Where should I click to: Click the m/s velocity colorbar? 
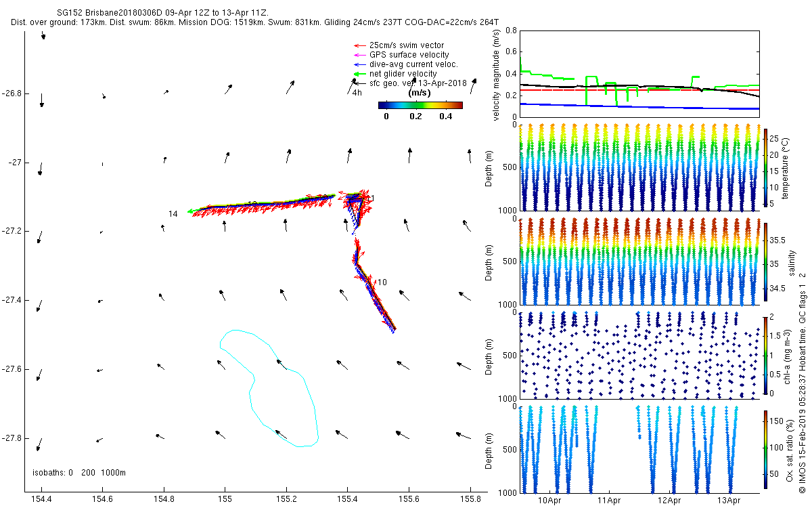tap(420, 105)
